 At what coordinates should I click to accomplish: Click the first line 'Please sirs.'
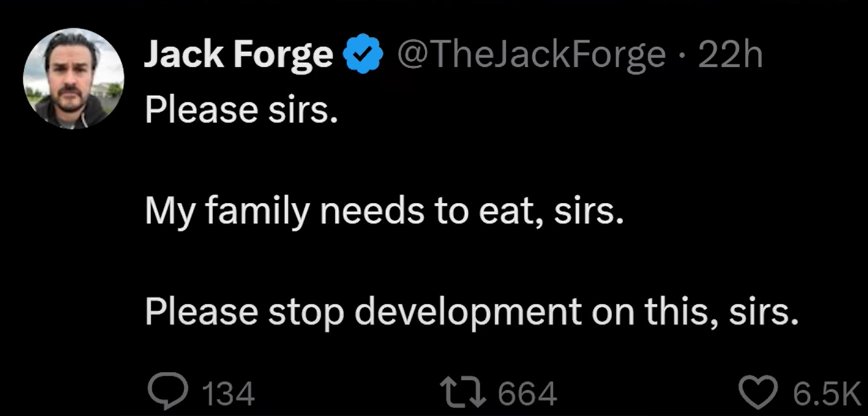241,111
